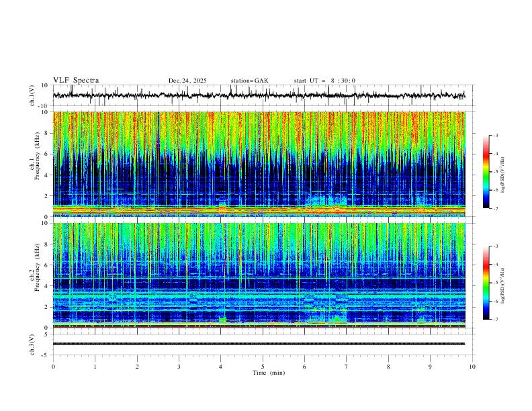Viewport: 532px width, 411px height.
Task: Click the 'station=GAK' label
Action: (249, 81)
